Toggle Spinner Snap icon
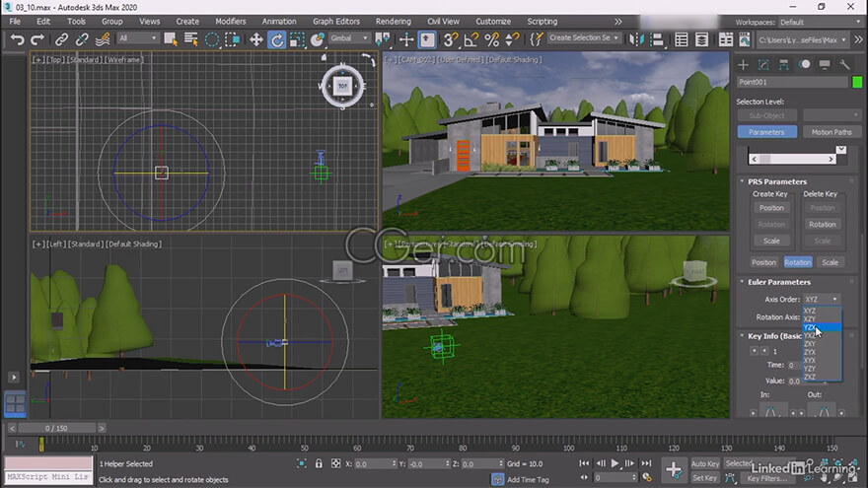This screenshot has width=868, height=488. tap(512, 39)
